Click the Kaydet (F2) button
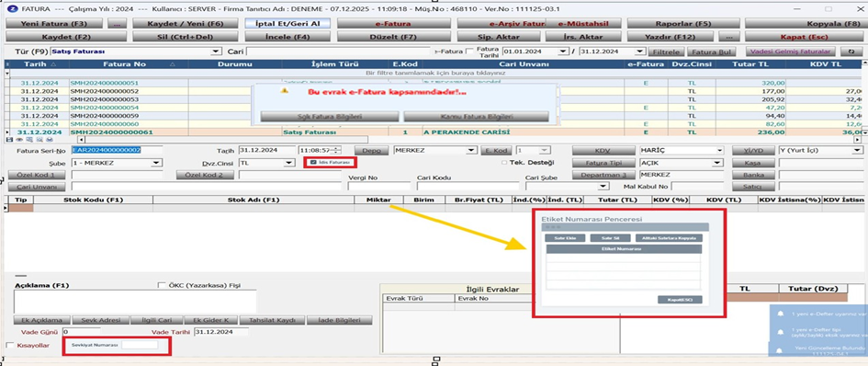 click(x=66, y=37)
